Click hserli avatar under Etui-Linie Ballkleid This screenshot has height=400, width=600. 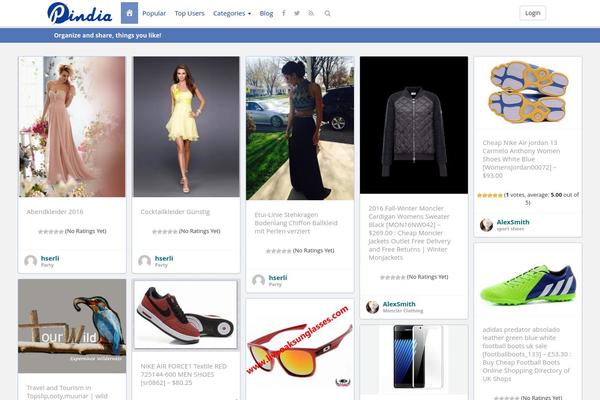[259, 281]
